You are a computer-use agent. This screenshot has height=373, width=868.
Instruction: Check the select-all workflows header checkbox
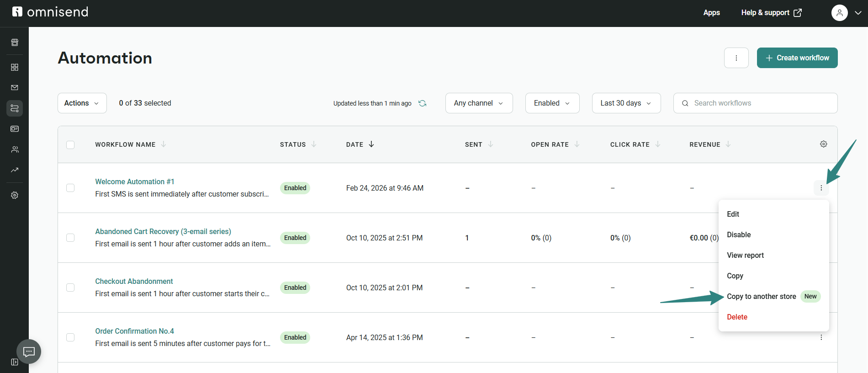click(70, 145)
